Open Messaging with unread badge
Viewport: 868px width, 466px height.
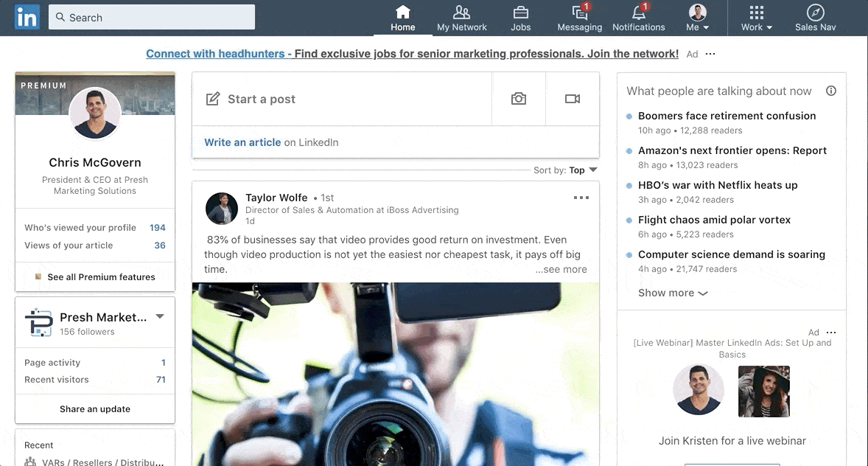(580, 18)
